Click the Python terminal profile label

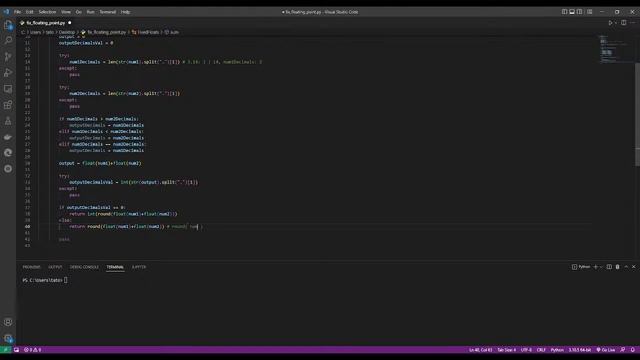point(584,267)
